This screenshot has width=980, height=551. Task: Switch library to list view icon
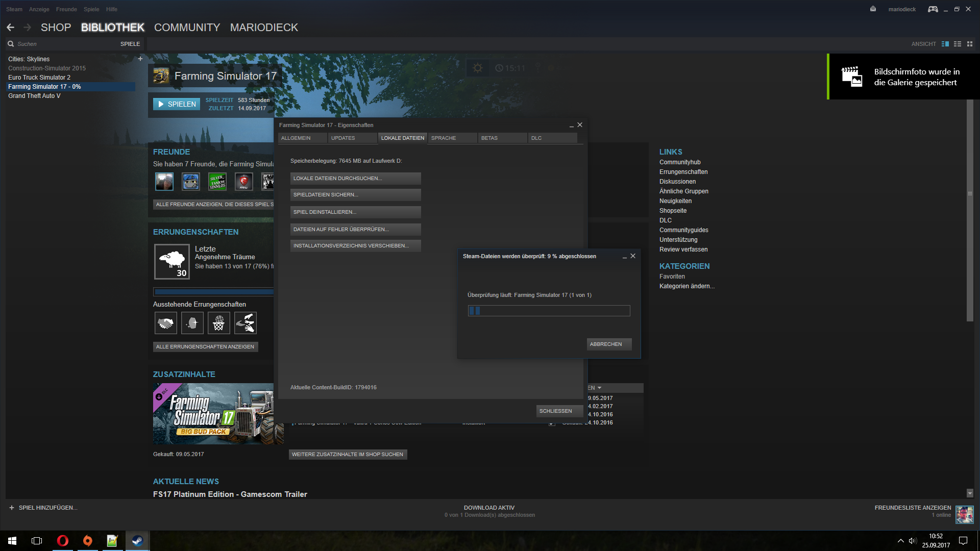(958, 44)
